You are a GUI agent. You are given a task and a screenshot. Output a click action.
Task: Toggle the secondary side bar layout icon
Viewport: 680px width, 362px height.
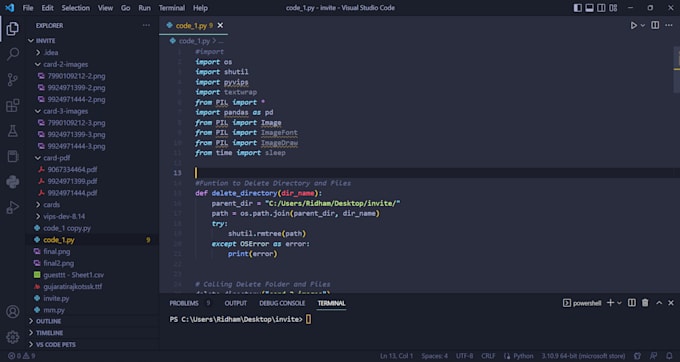601,8
